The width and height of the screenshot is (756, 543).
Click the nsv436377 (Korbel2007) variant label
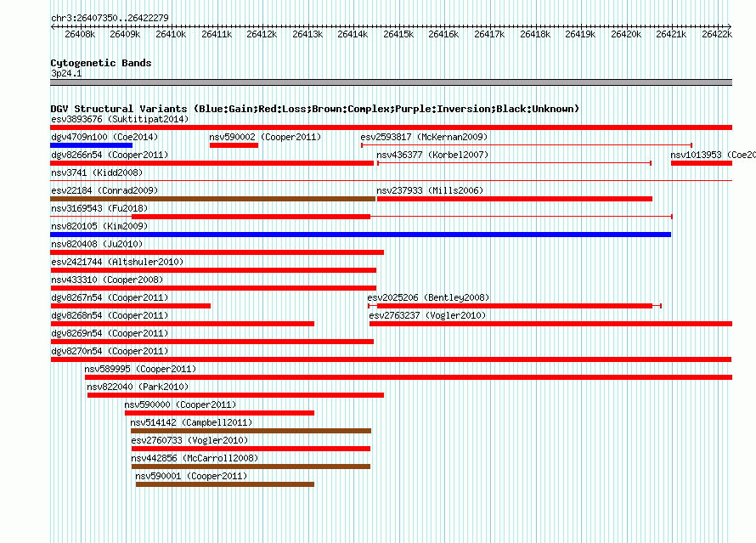click(x=432, y=155)
